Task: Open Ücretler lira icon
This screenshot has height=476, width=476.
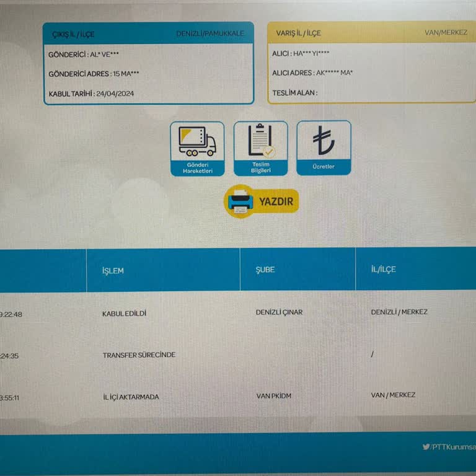Action: pyautogui.click(x=324, y=148)
